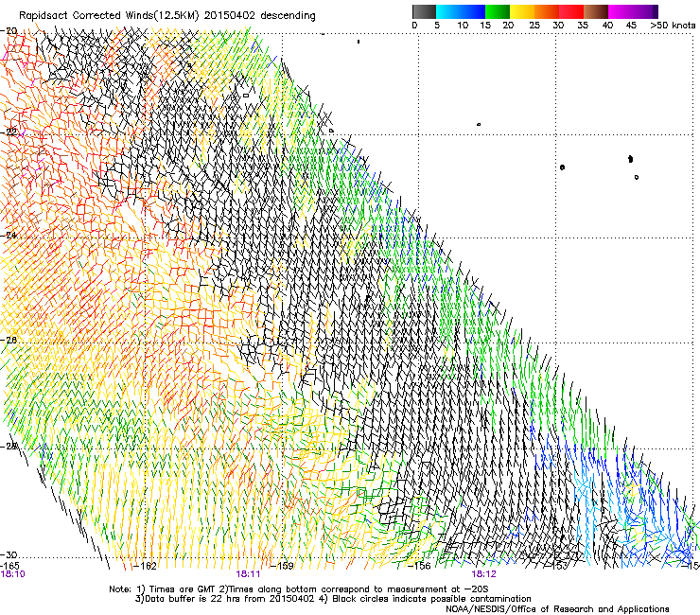Click the title 'Rapidscat Corrected Winds(12.5KM)'

tap(109, 16)
